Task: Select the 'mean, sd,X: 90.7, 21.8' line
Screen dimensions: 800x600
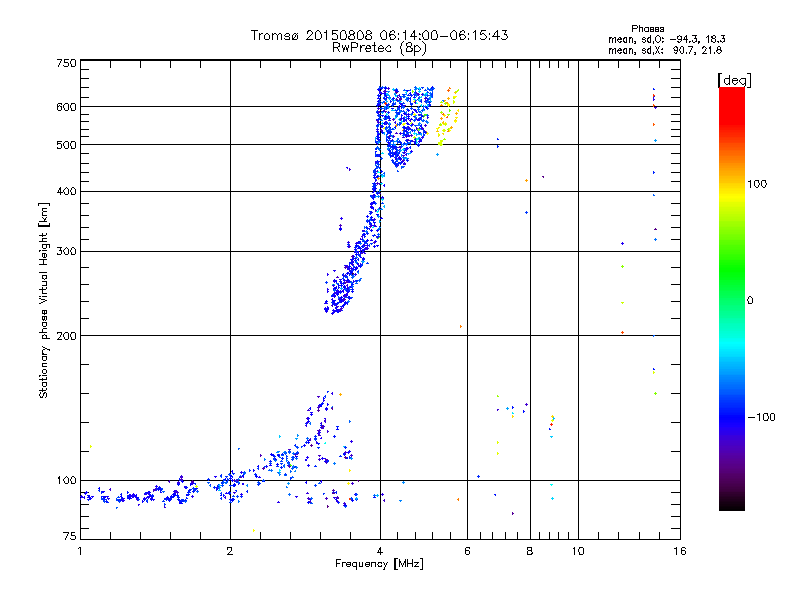Action: pyautogui.click(x=665, y=50)
